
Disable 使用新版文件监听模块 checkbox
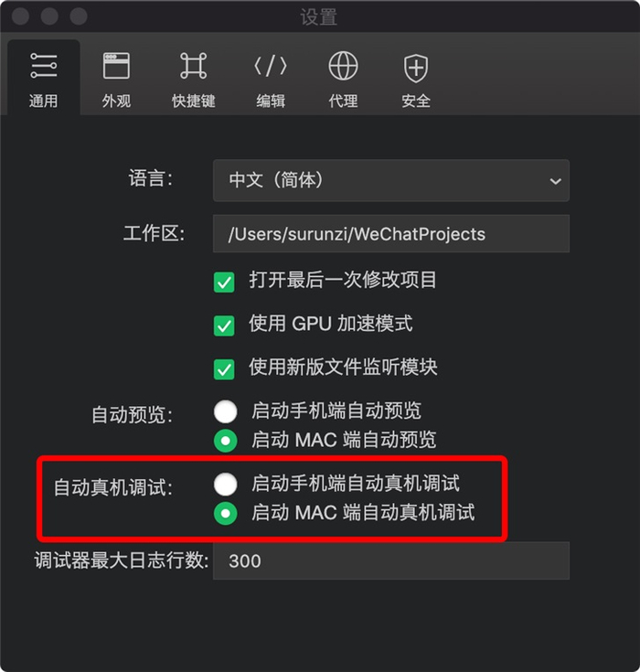tap(224, 369)
